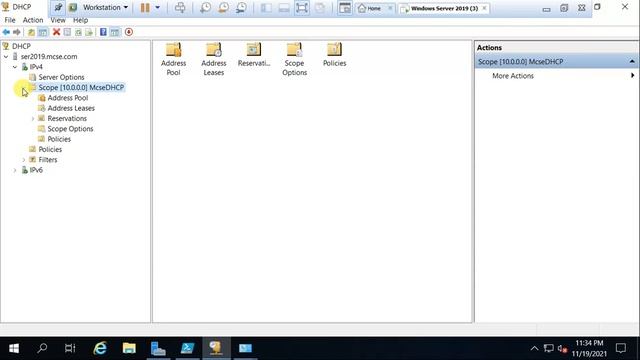Click the Export List toolbar icon

coord(89,32)
